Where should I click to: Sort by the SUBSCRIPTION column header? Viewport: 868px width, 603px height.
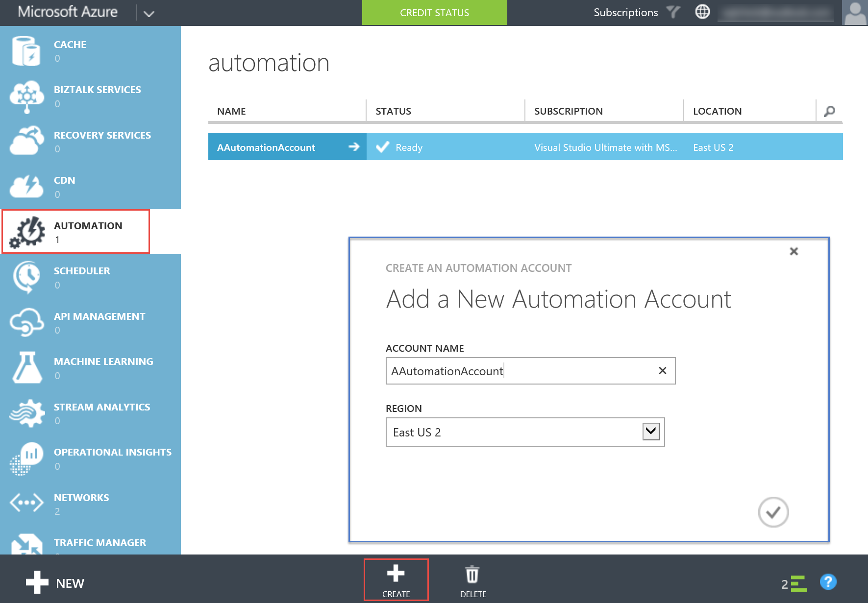point(568,111)
